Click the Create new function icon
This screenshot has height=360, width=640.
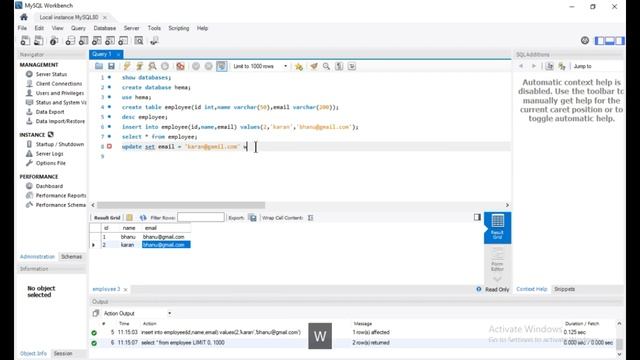pos(123,40)
